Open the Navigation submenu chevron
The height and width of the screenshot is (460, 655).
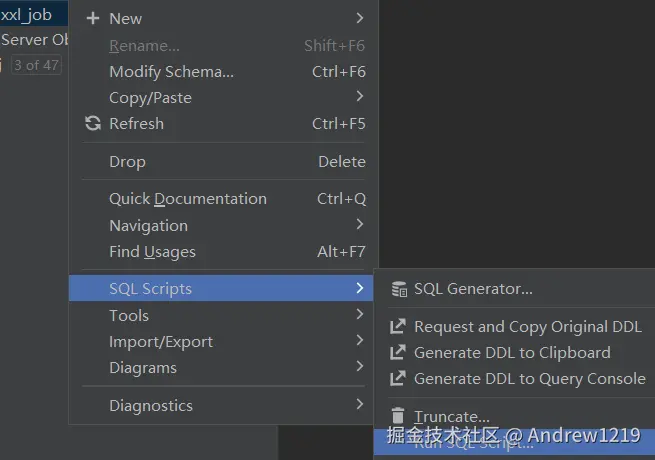[360, 225]
